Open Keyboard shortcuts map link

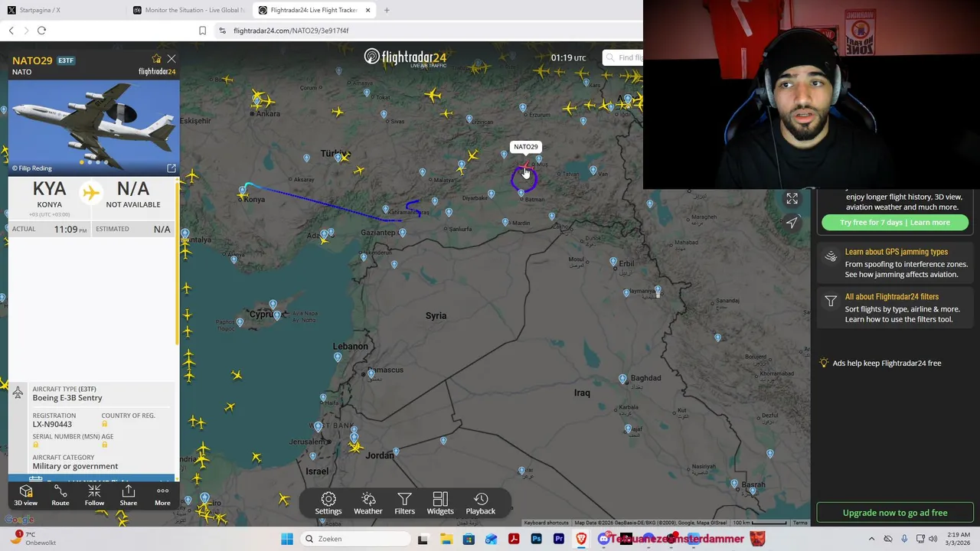[x=546, y=523]
